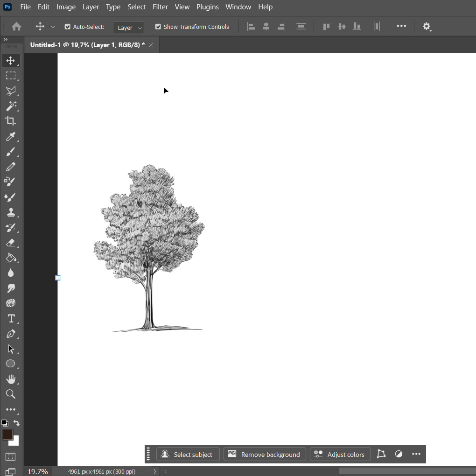
Task: Select the Pen tool
Action: [x=10, y=334]
